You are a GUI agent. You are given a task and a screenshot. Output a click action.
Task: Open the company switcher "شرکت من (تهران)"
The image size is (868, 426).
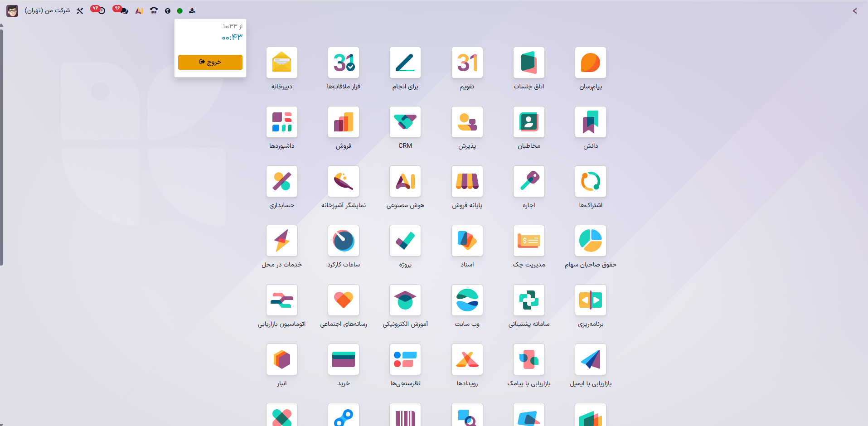47,10
